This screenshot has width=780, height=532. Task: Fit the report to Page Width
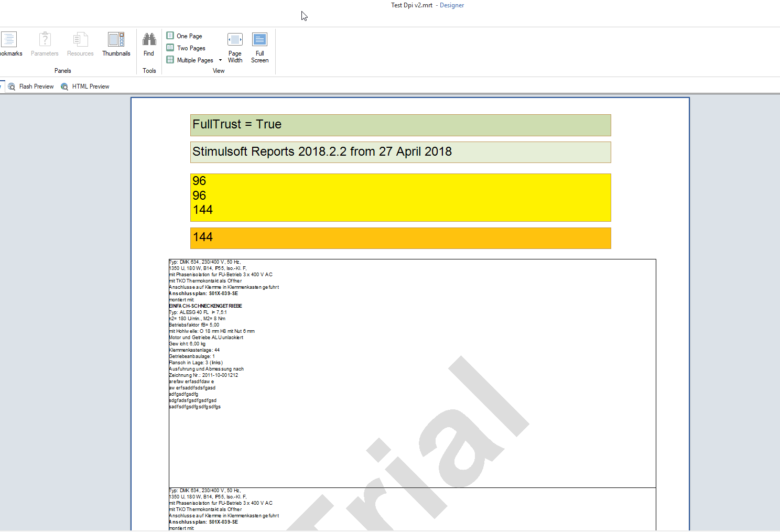235,48
